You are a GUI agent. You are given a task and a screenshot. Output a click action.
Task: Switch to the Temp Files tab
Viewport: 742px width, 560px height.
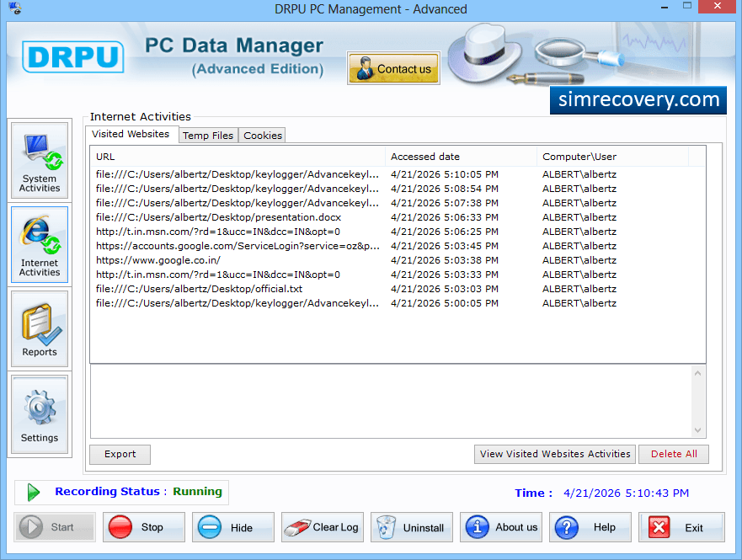pos(208,136)
